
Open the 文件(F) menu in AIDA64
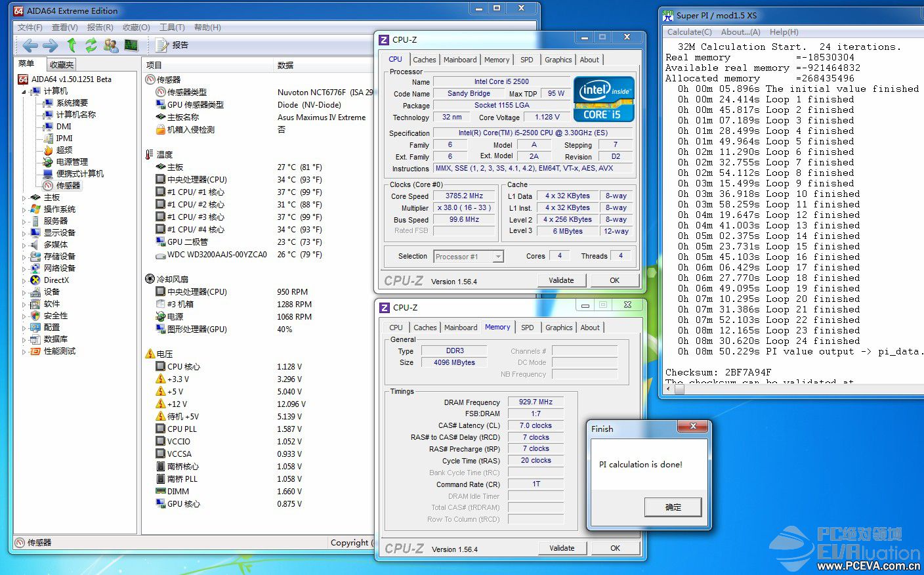(30, 28)
